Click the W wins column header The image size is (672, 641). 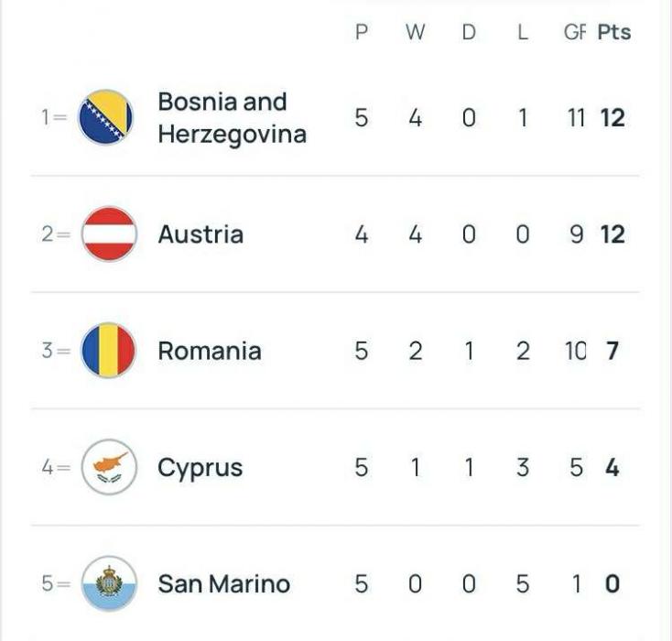416,32
